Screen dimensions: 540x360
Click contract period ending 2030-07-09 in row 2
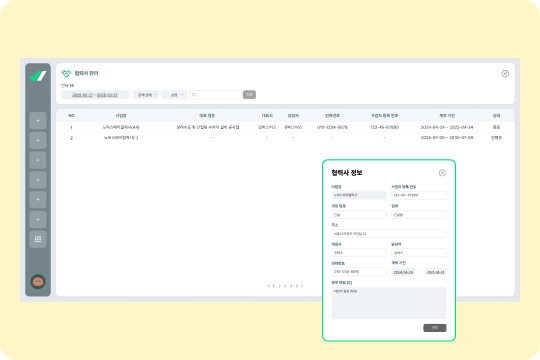(447, 138)
